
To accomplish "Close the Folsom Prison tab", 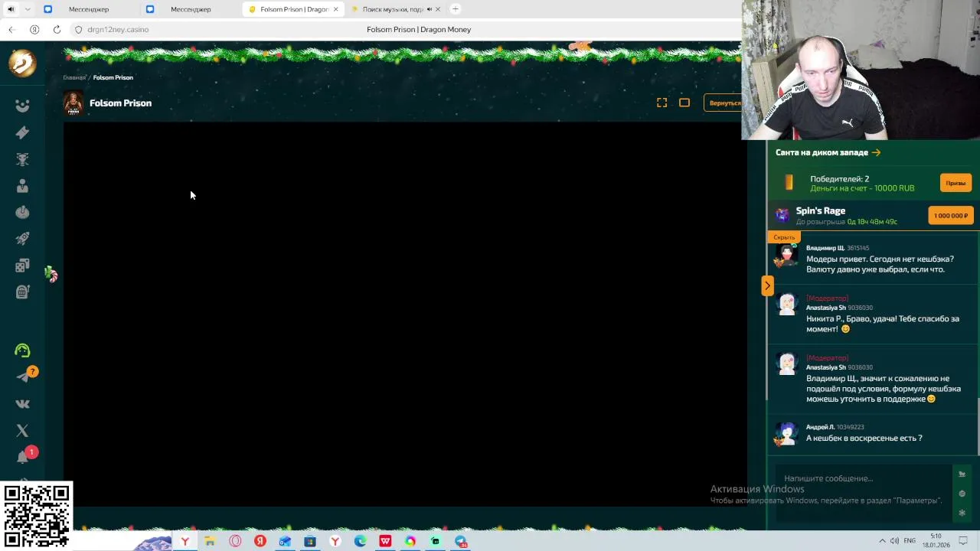I will point(335,9).
